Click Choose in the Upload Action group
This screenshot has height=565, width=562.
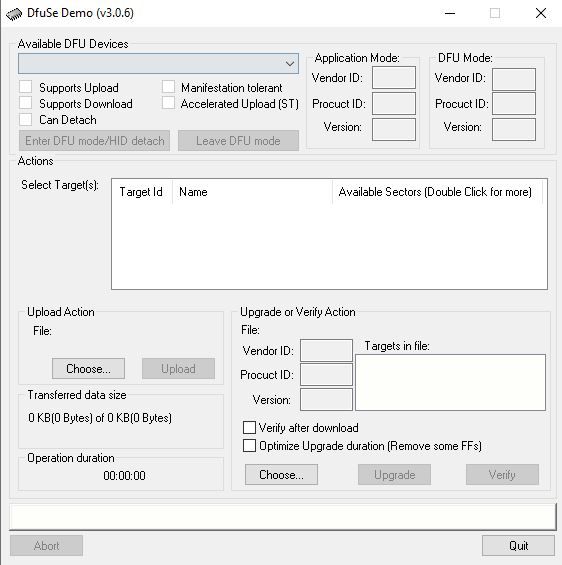pos(88,369)
